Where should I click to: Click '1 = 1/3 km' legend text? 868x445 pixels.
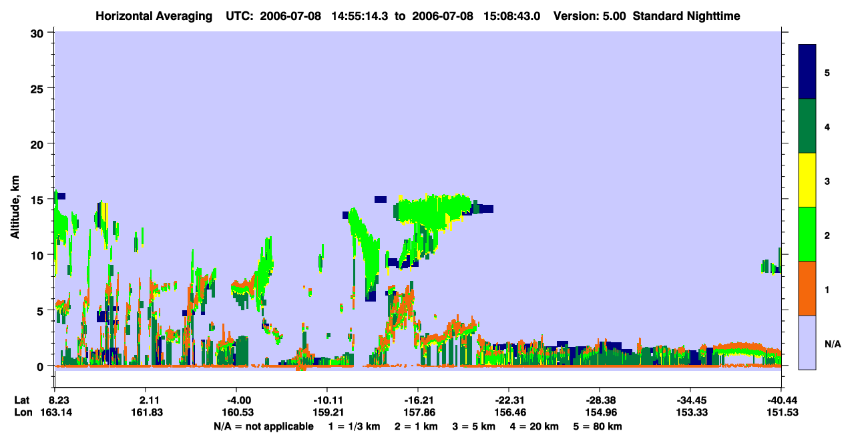354,426
